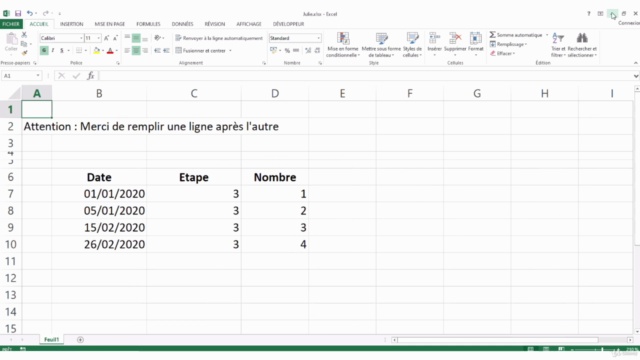Delete cells with the Supprimer button
The height and width of the screenshot is (360, 640).
455,44
